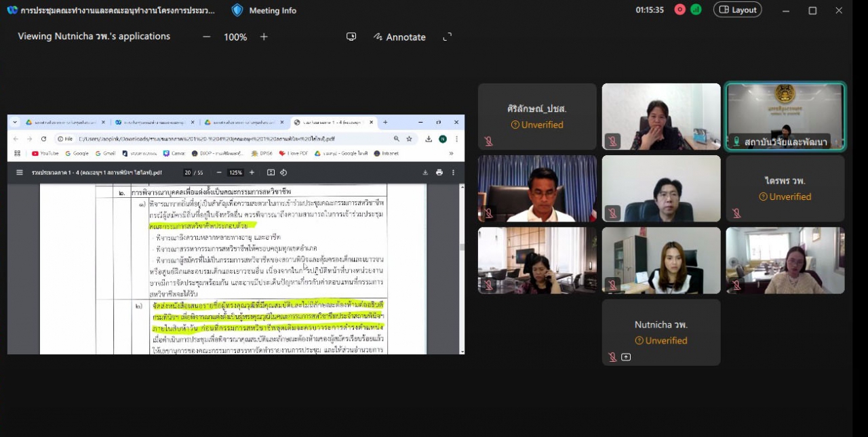This screenshot has width=868, height=437.
Task: Open PDF viewer more actions menu
Action: (453, 172)
